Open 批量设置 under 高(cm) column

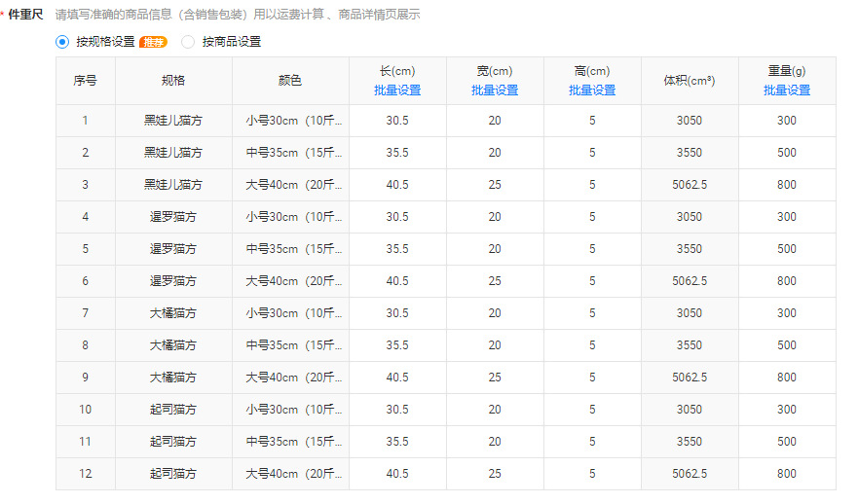592,90
